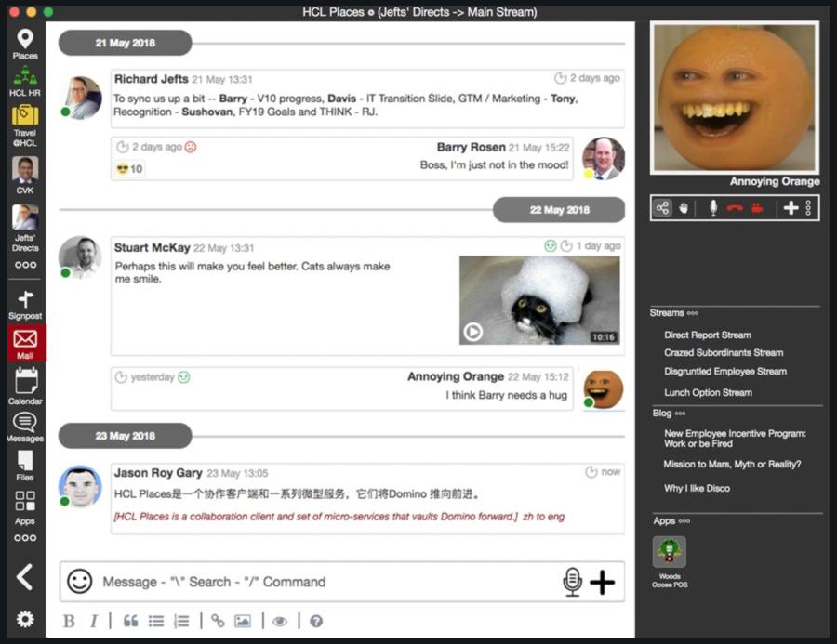Raise hand in the call controls
The width and height of the screenshot is (837, 644).
coord(684,207)
